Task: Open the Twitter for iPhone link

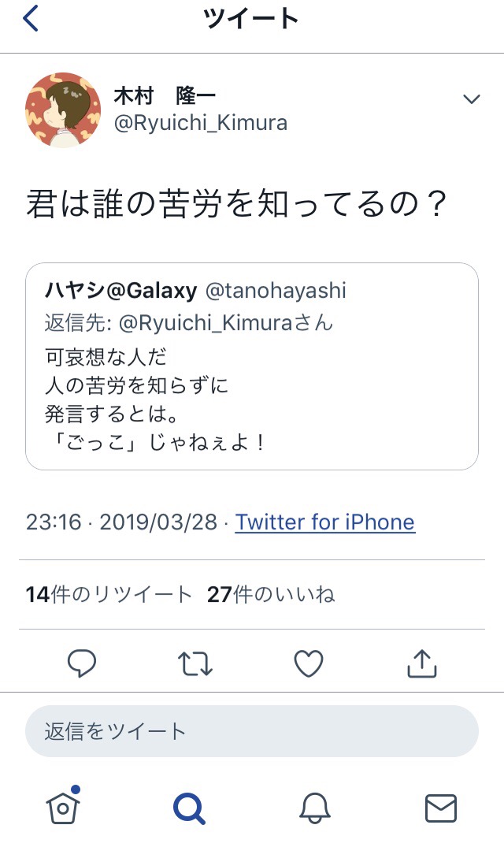Action: click(x=324, y=522)
